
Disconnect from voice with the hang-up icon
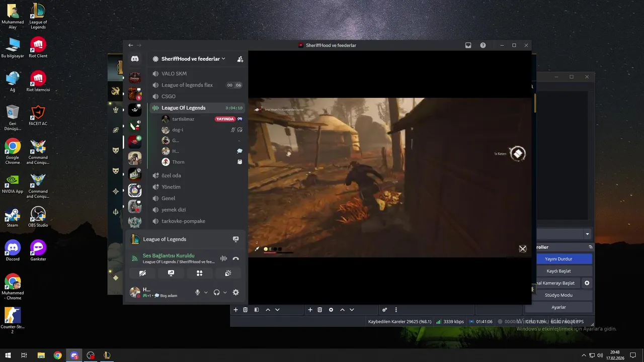pos(235,258)
